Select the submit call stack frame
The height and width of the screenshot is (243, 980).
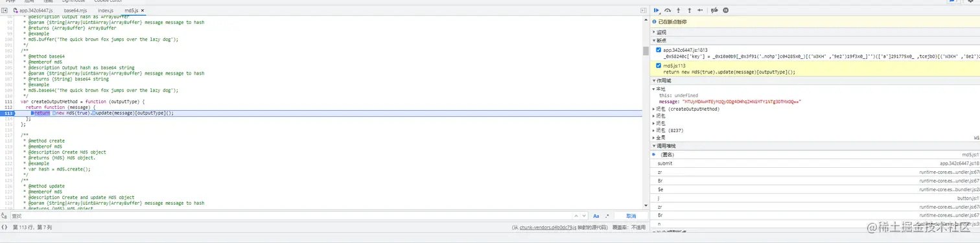[x=815, y=163]
